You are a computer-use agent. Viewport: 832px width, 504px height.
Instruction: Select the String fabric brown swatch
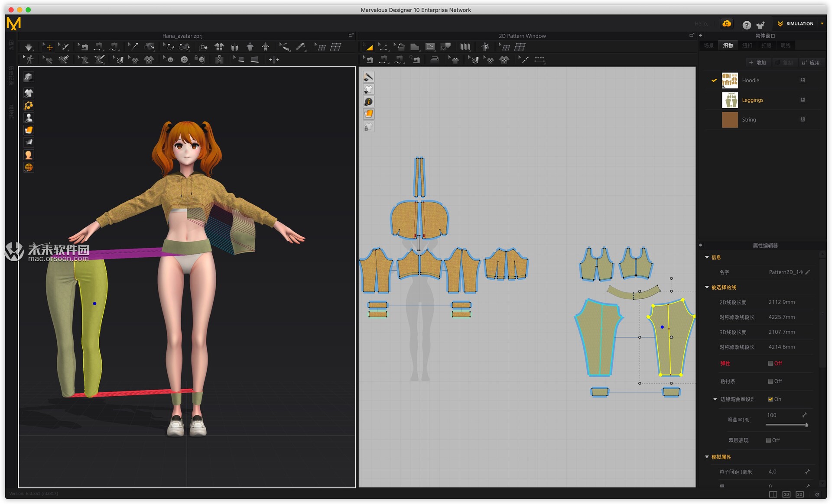tap(730, 120)
